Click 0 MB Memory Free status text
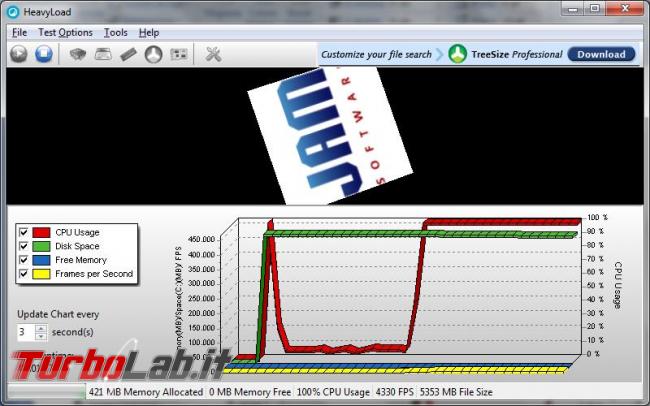The width and height of the screenshot is (650, 406). point(250,392)
